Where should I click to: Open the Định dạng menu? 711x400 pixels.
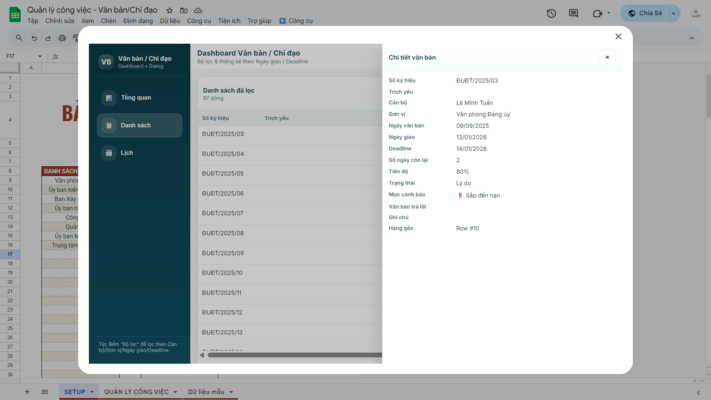(138, 20)
